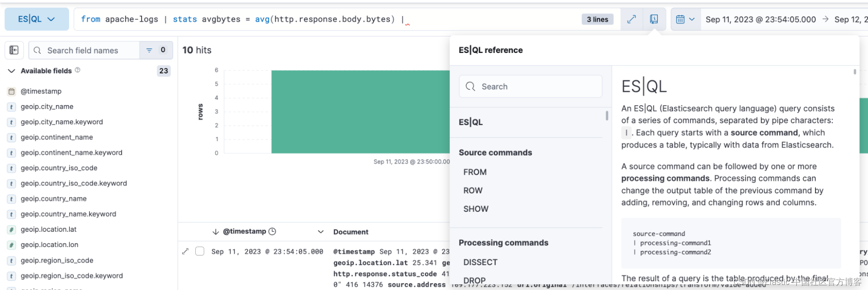This screenshot has width=868, height=290.
Task: Select the geoip.continent_name field
Action: pos(57,137)
